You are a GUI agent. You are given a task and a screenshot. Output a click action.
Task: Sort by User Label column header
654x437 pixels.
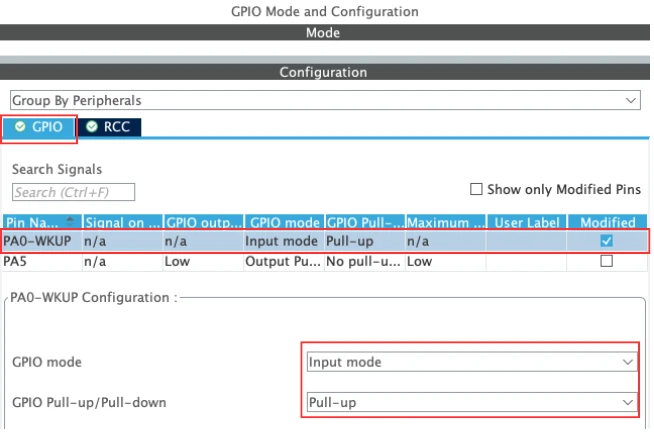526,222
